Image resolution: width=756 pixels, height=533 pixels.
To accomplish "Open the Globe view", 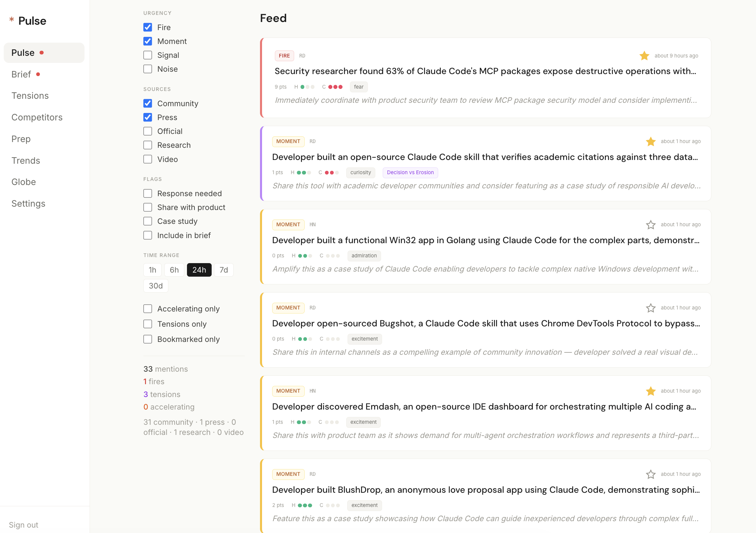I will (x=23, y=182).
